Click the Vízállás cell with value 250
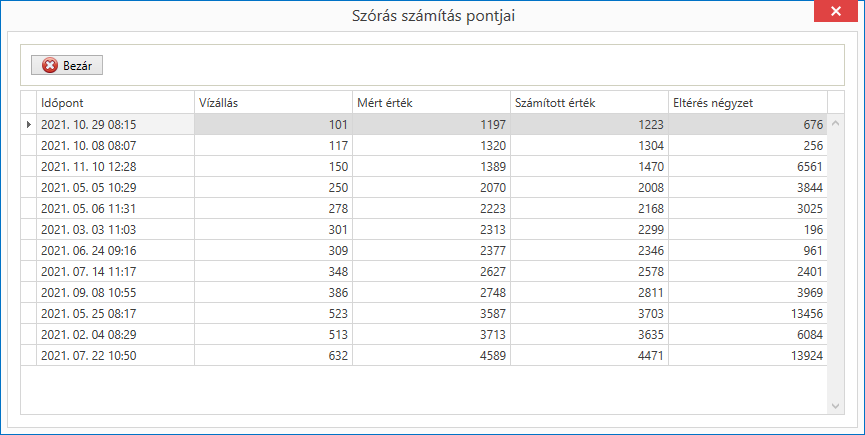This screenshot has height=435, width=865. (273, 187)
